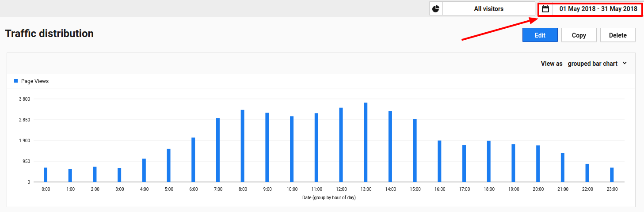Click the blue Page Views legend swatch
This screenshot has height=212, width=644.
(16, 81)
